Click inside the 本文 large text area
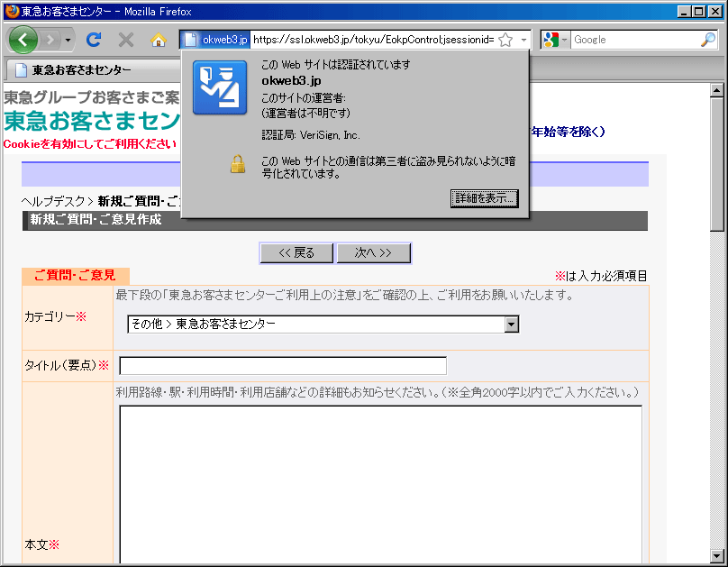Viewport: 728px width, 567px height. pyautogui.click(x=380, y=482)
